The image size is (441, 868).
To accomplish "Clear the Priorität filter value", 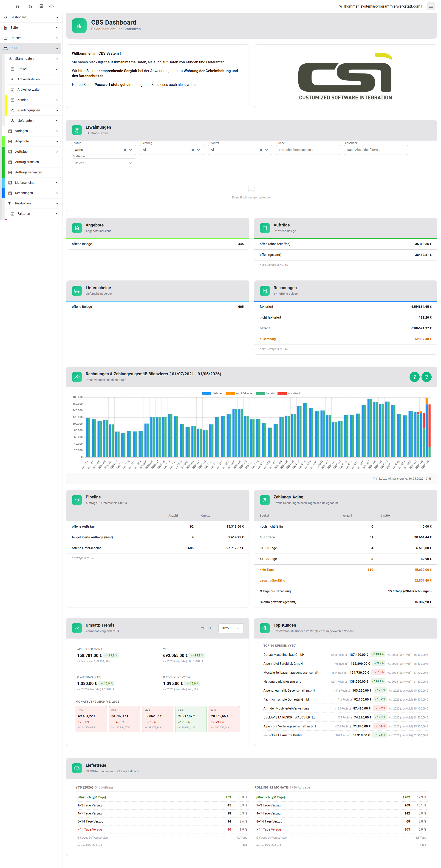I will tap(261, 150).
